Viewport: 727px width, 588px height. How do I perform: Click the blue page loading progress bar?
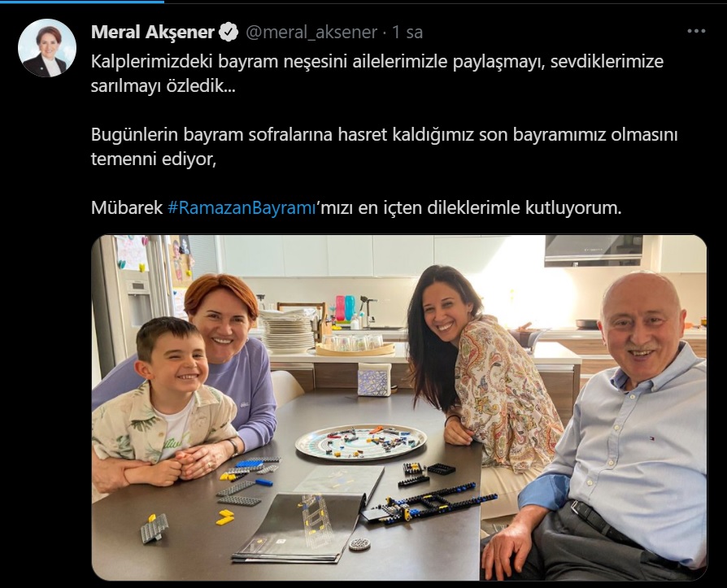[x=82, y=2]
